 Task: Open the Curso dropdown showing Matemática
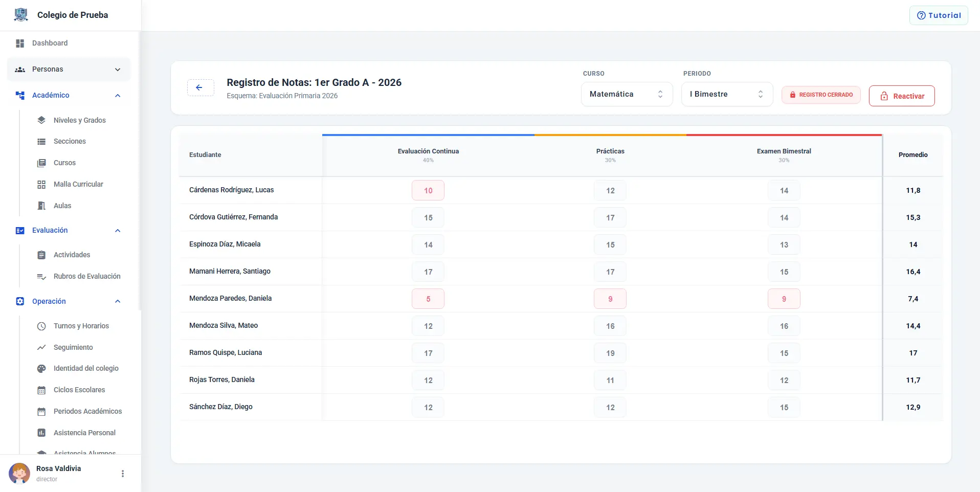(627, 94)
